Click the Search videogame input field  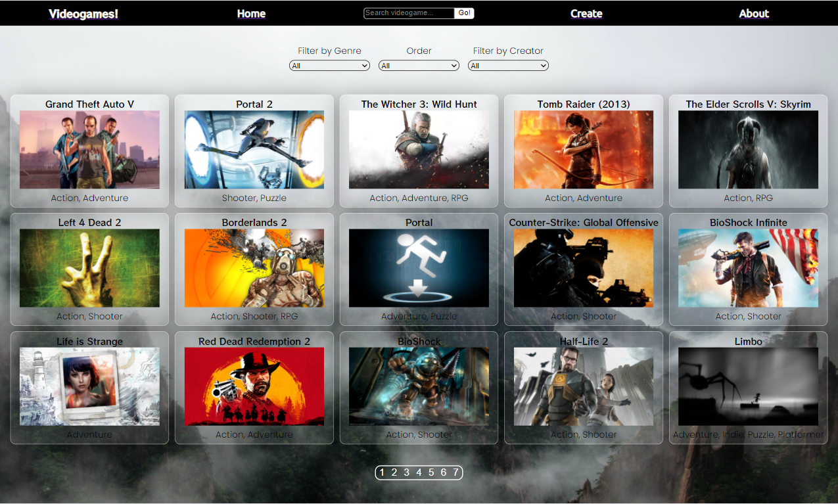[x=409, y=13]
